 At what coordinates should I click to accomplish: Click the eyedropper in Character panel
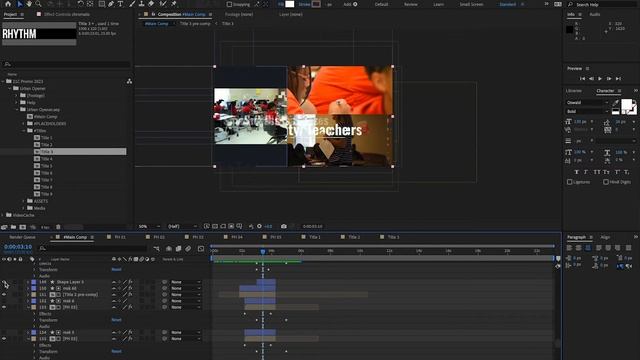(616, 102)
